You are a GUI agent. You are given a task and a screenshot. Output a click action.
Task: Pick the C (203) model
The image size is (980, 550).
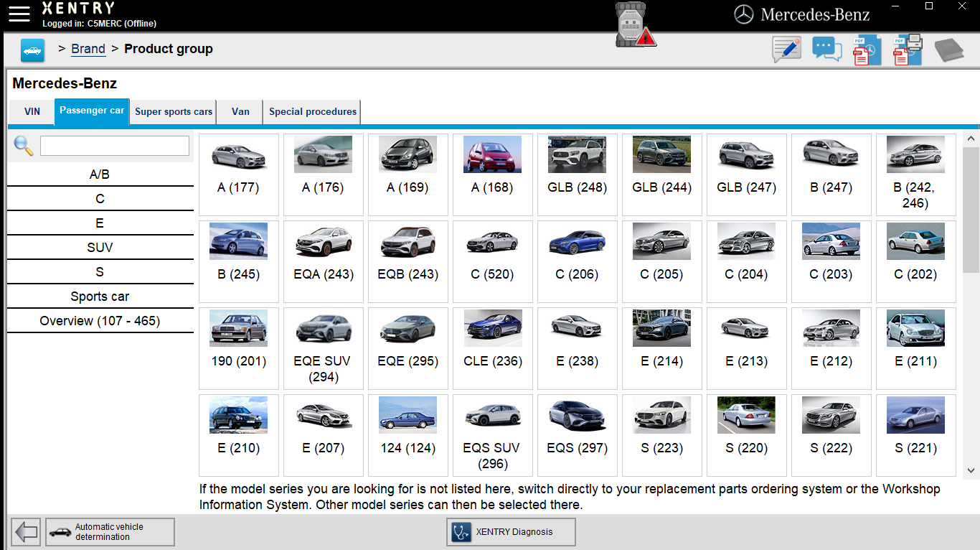(831, 261)
